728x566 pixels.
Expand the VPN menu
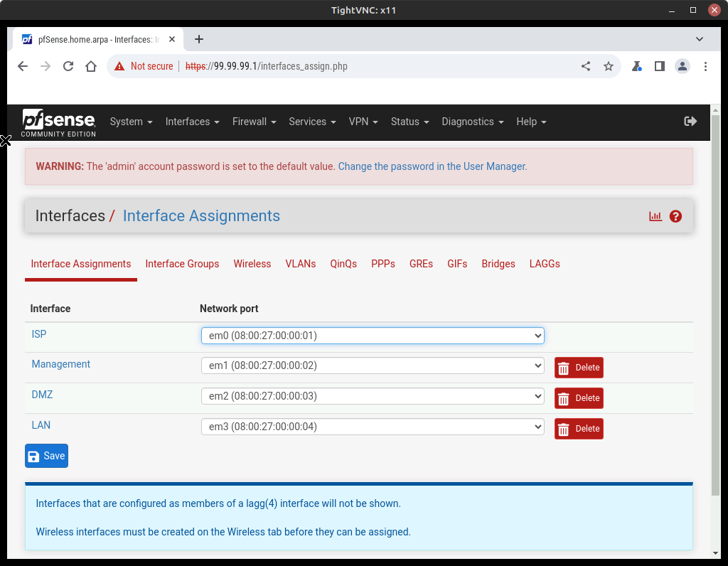point(363,122)
